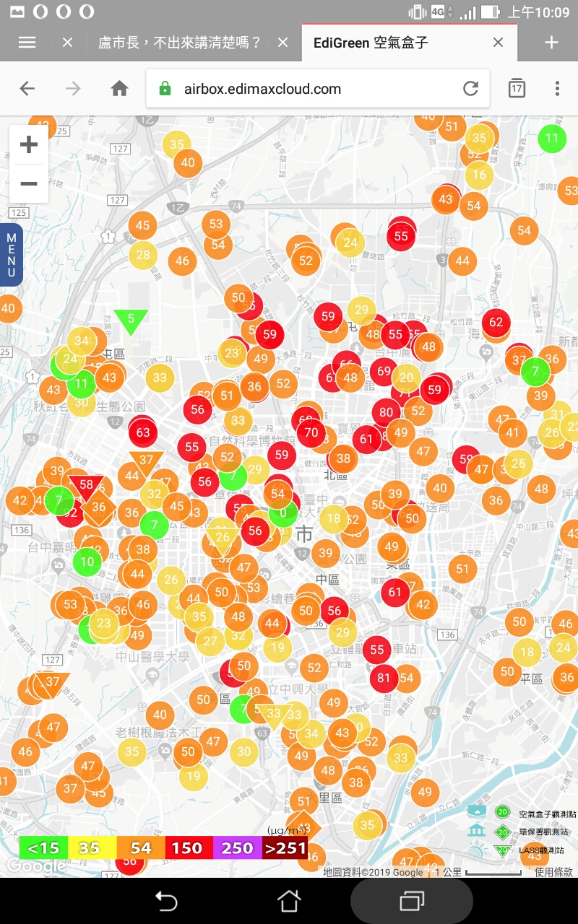Open the red marker reading 80

pos(387,413)
